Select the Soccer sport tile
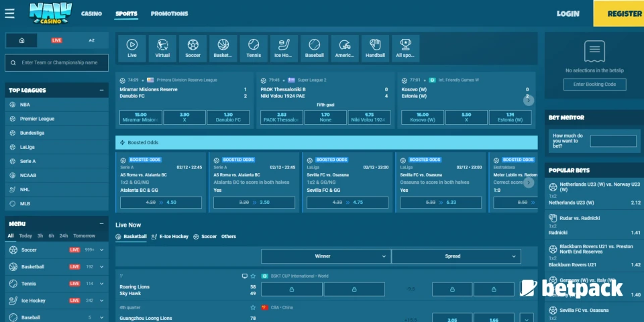This screenshot has width=644, height=322. tap(193, 48)
